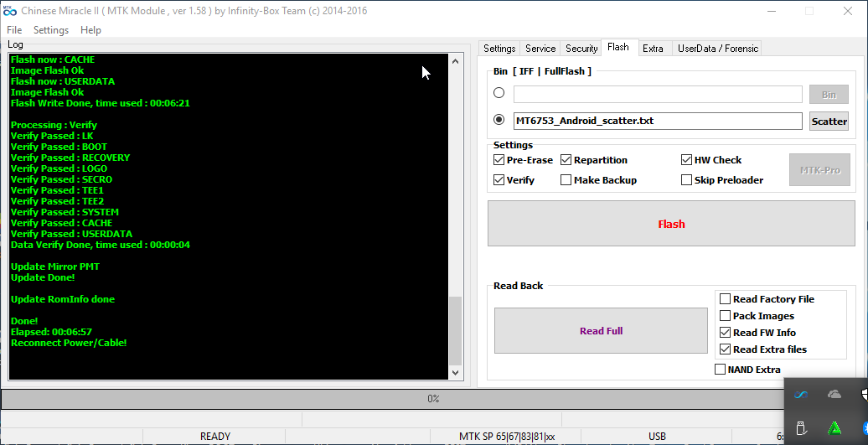
Task: Click the 'Flash now : USERDATA' log line
Action: 63,81
